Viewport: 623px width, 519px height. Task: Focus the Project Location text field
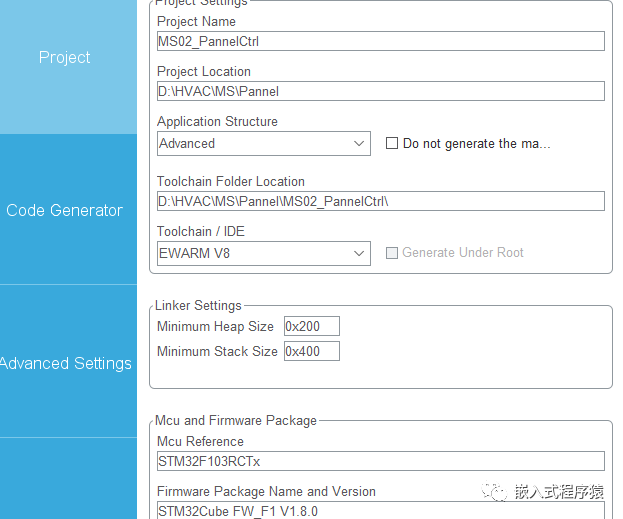tap(380, 91)
